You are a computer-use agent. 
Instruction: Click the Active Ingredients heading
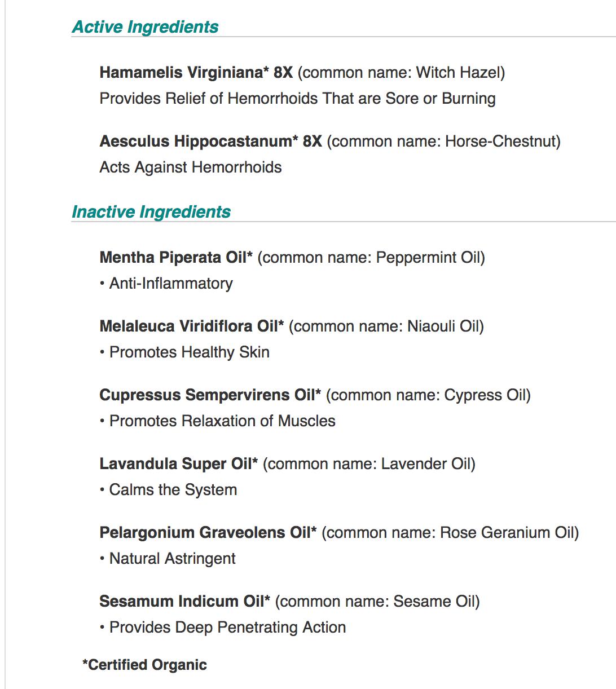[x=146, y=27]
